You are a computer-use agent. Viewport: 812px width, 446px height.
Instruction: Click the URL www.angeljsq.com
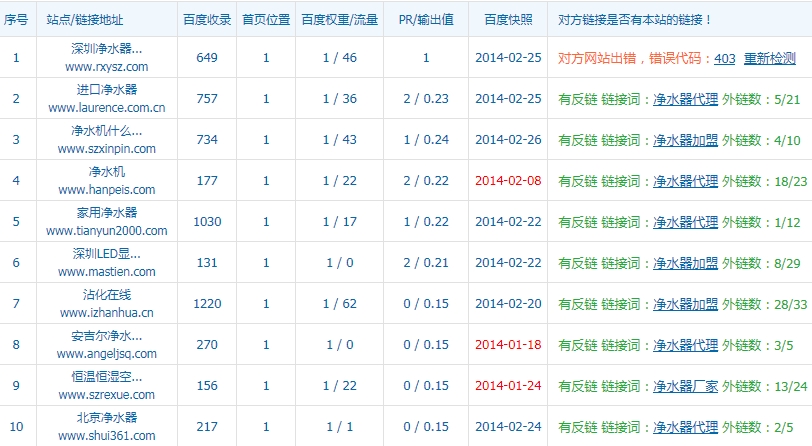(x=107, y=353)
